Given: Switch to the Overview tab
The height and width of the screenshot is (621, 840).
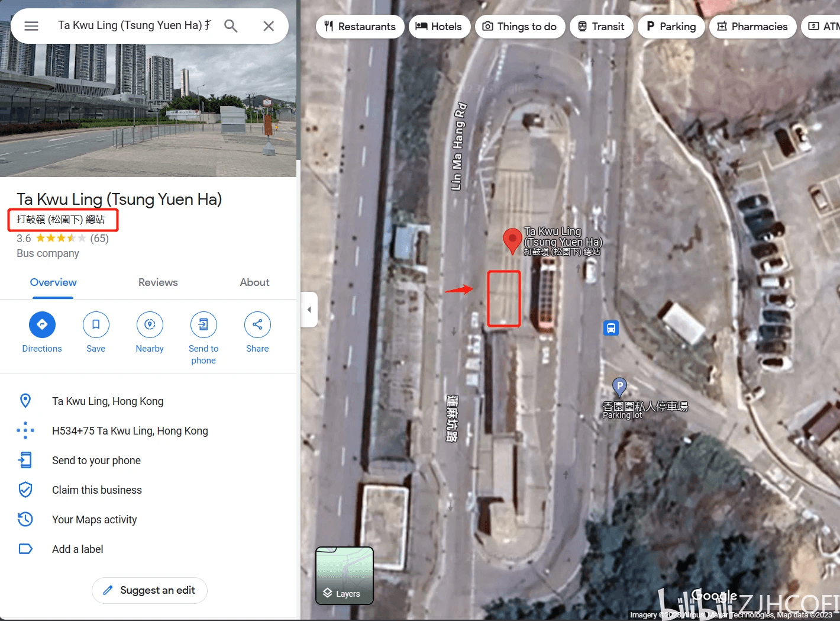Looking at the screenshot, I should coord(53,282).
